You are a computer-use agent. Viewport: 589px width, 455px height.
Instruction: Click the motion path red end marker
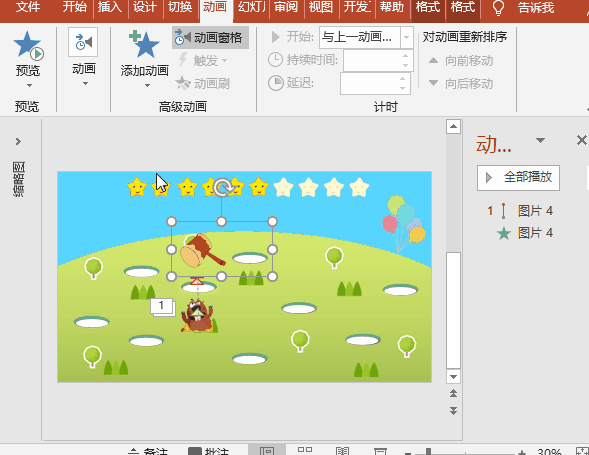point(197,281)
